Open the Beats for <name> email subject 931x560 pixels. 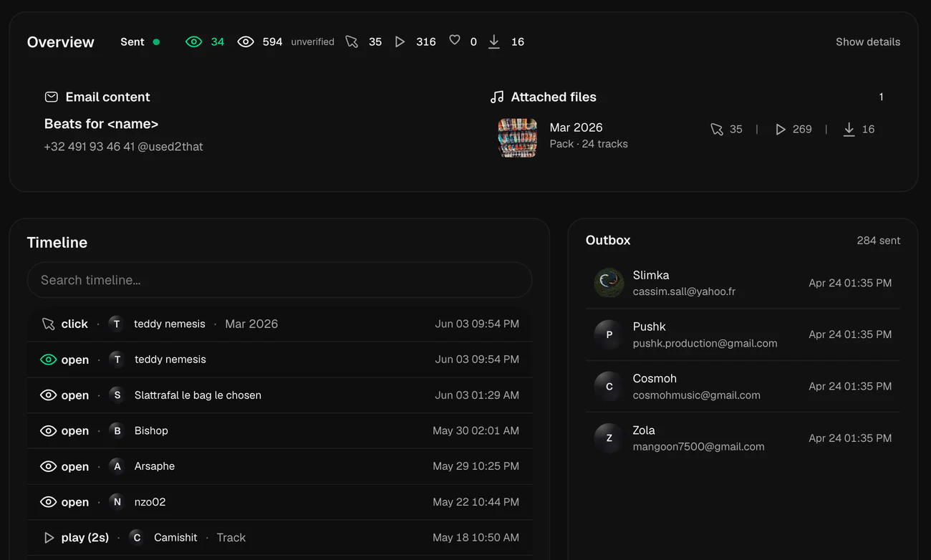[x=101, y=124]
